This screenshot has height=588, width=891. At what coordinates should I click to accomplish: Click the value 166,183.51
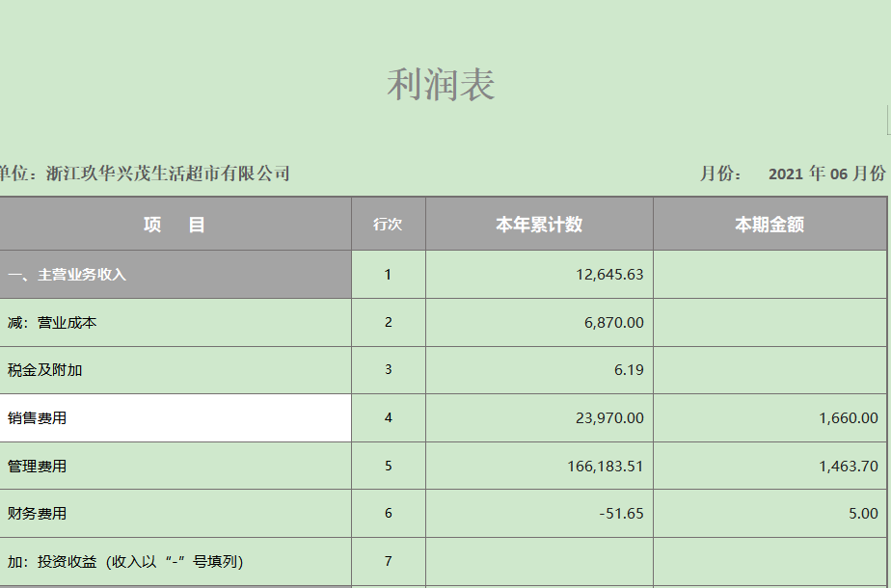pyautogui.click(x=606, y=467)
